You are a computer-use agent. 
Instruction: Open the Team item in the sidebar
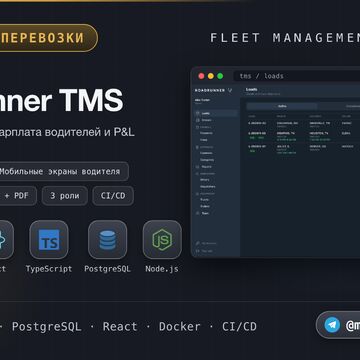click(216, 213)
